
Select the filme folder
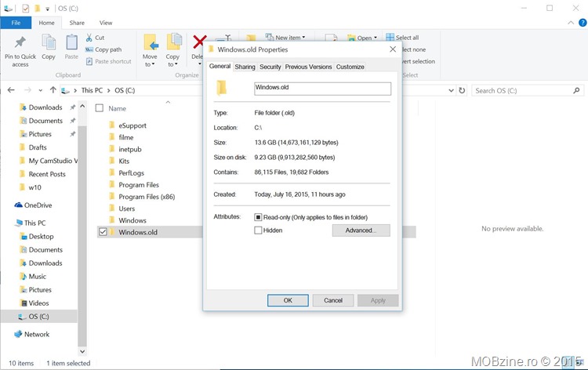click(x=126, y=137)
